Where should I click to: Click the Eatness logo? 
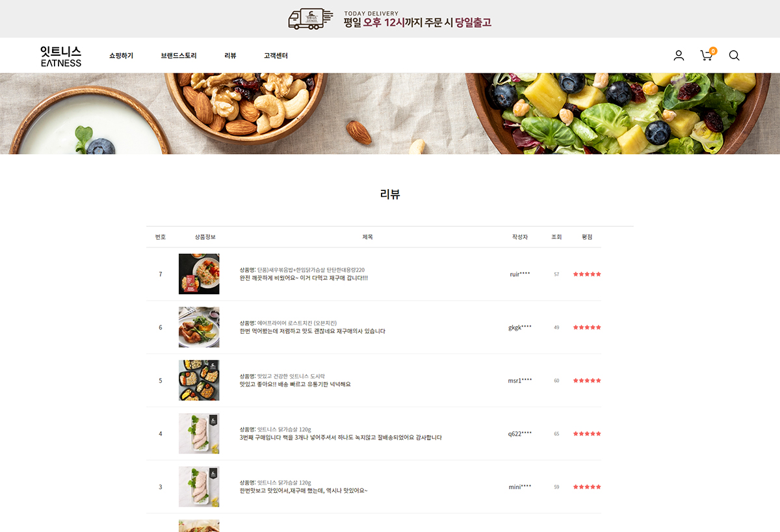click(x=60, y=56)
